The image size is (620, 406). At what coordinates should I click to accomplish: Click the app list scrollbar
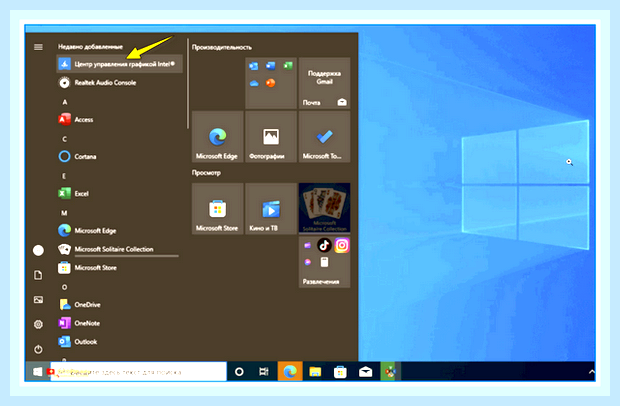point(188,83)
